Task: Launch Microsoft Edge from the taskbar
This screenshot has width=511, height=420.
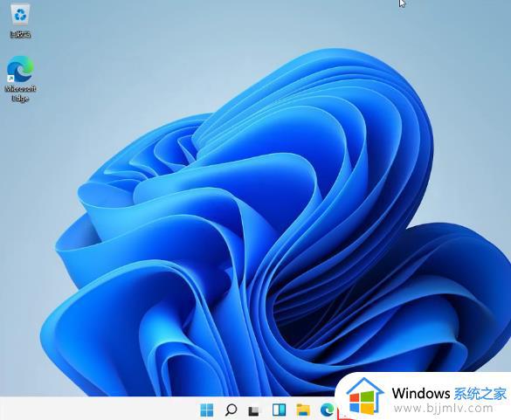Action: (x=327, y=410)
